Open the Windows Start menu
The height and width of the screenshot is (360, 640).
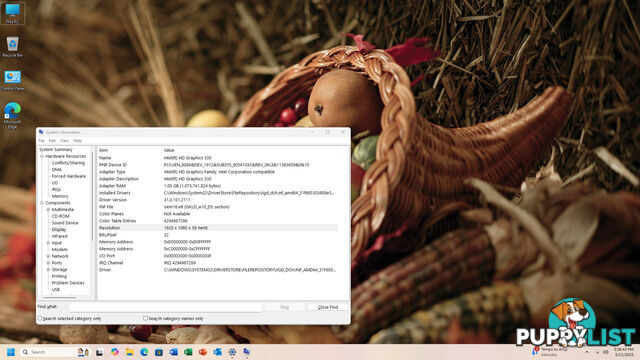click(x=11, y=352)
